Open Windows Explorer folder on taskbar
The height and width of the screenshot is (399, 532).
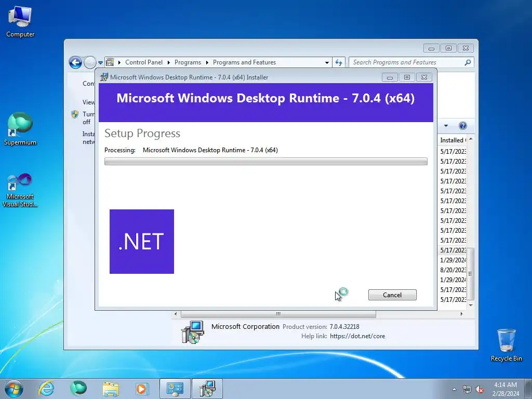click(111, 389)
